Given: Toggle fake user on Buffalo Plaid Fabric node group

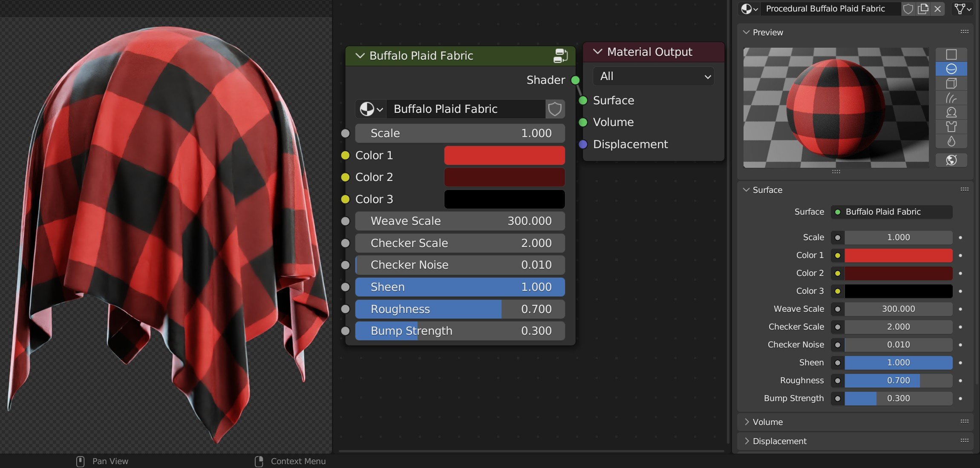Looking at the screenshot, I should coord(555,109).
